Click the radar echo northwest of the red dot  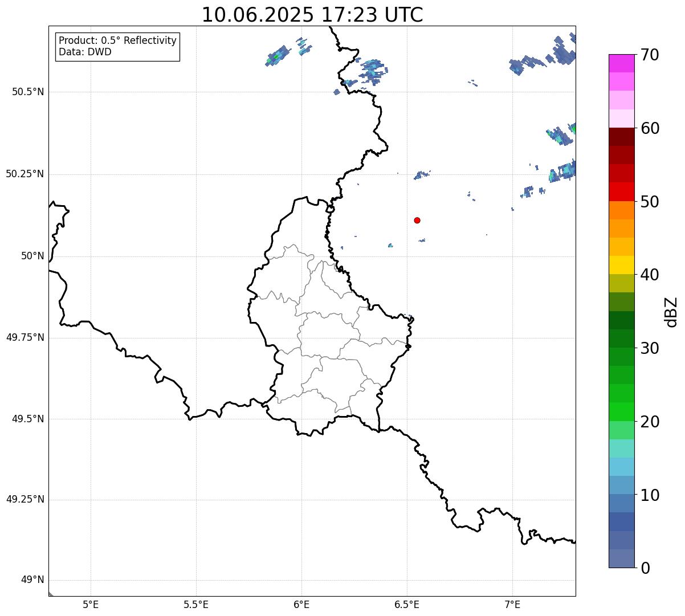click(x=421, y=175)
